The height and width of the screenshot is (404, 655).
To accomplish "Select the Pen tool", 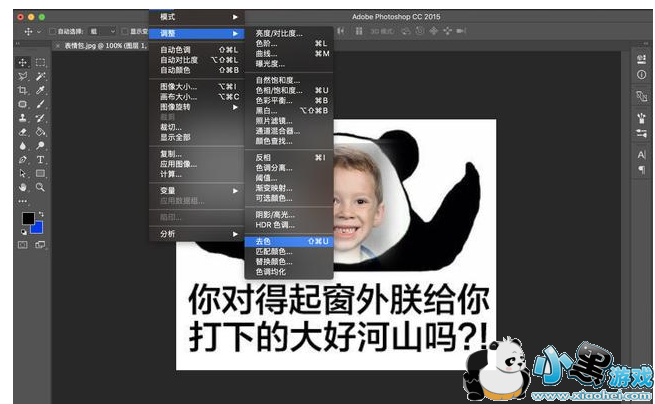I will pos(23,160).
